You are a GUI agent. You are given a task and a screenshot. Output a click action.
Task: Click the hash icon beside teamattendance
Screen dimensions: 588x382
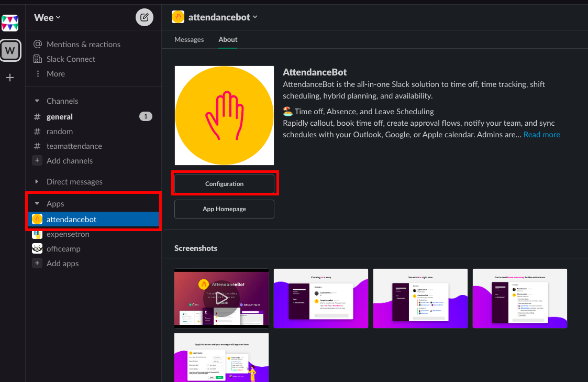pyautogui.click(x=37, y=146)
